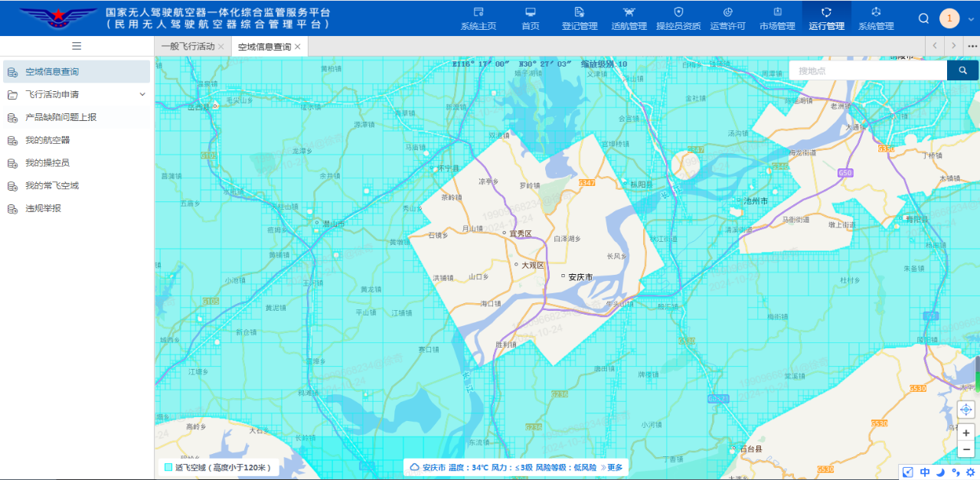
Task: Switch to the 一般飞行活动 tab
Action: tap(188, 47)
